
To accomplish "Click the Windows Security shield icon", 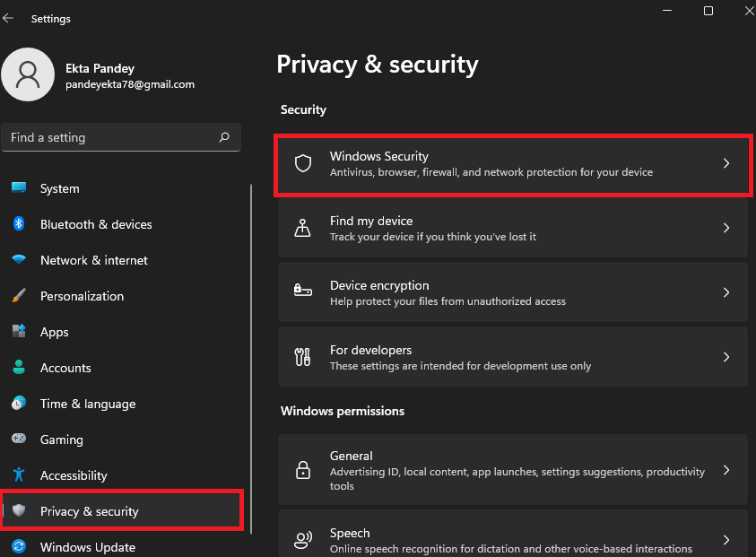I will [x=303, y=163].
